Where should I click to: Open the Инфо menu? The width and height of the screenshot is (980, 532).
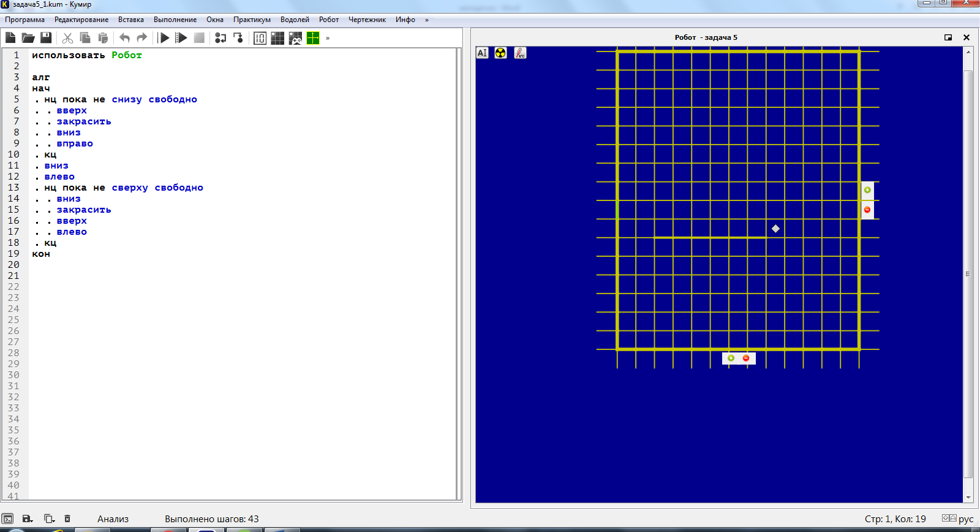(405, 20)
